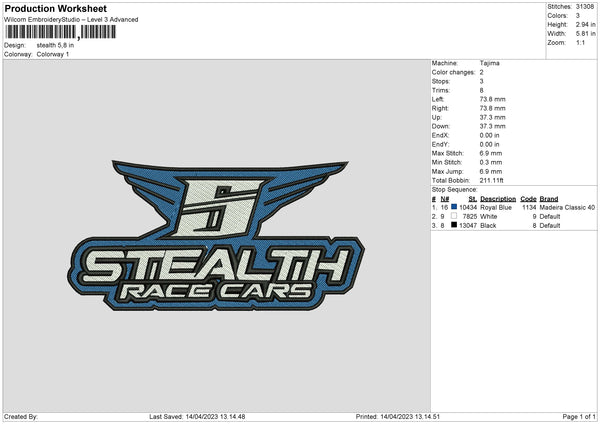The width and height of the screenshot is (600, 424).
Task: Click the 'Description' column header
Action: tap(498, 199)
